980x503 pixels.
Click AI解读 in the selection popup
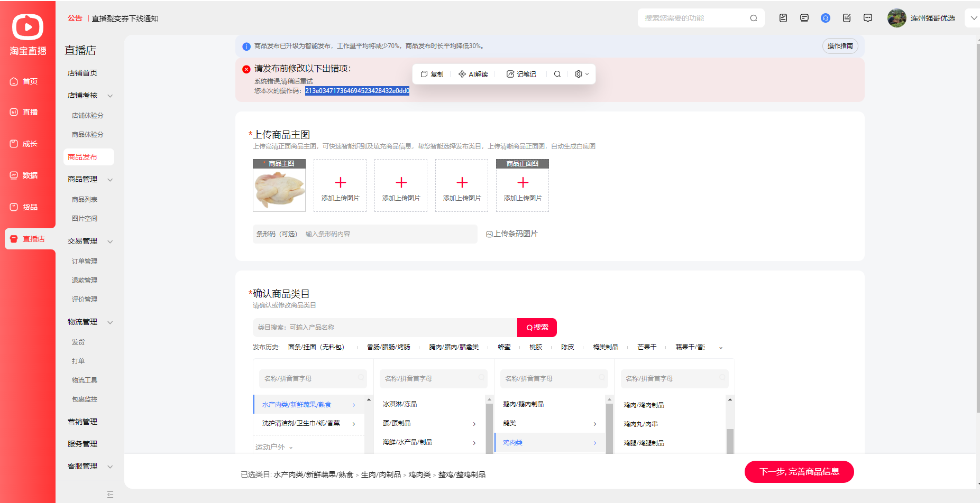(473, 74)
